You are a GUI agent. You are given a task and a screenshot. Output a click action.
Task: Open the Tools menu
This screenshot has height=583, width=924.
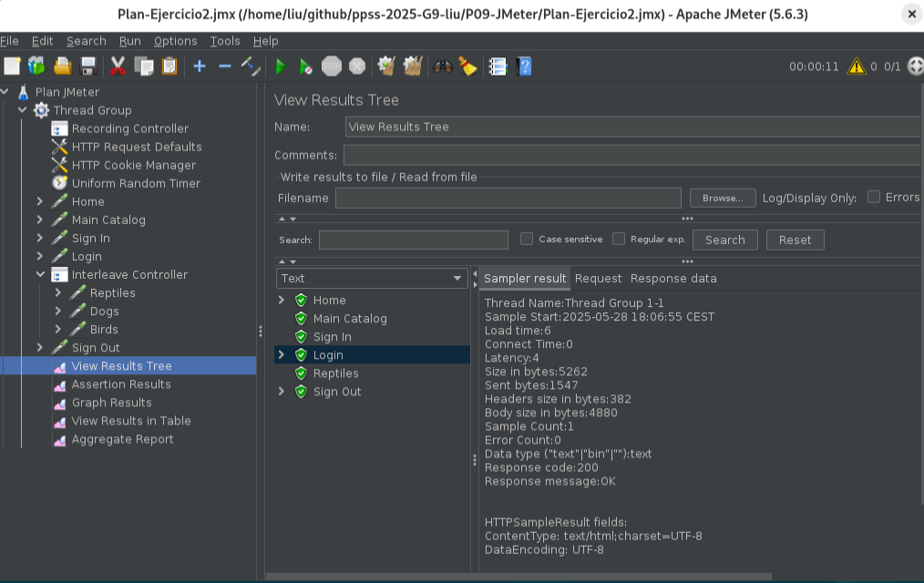225,41
